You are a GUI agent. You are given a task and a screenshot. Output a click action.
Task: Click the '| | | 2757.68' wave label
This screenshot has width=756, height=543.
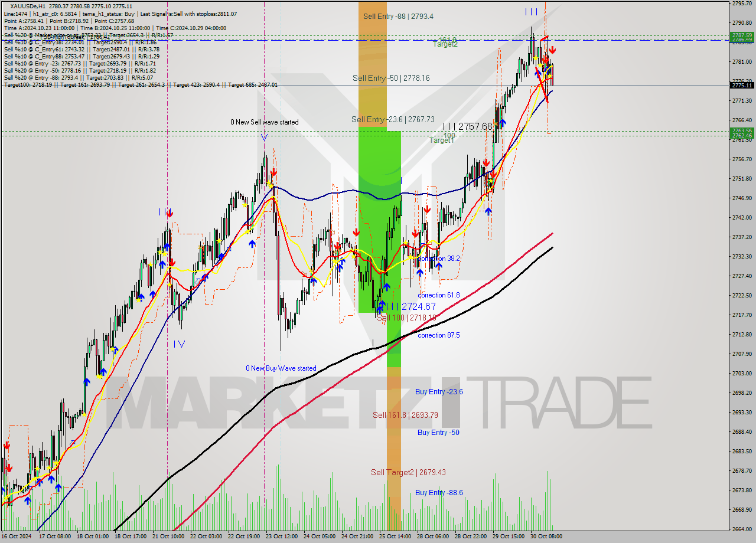click(x=467, y=126)
